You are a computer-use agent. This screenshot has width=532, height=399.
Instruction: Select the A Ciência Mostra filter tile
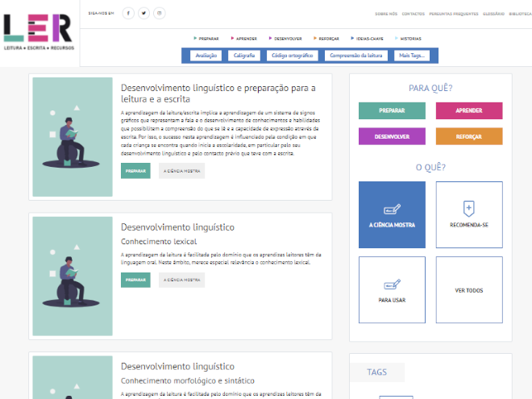click(x=392, y=214)
